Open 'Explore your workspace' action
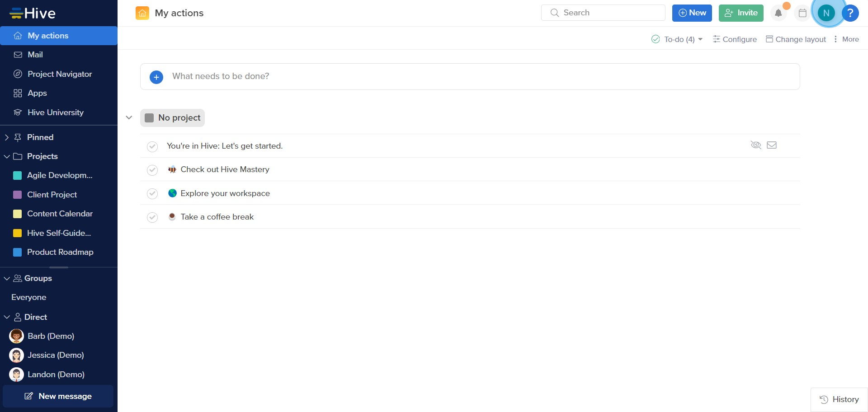 tap(225, 193)
